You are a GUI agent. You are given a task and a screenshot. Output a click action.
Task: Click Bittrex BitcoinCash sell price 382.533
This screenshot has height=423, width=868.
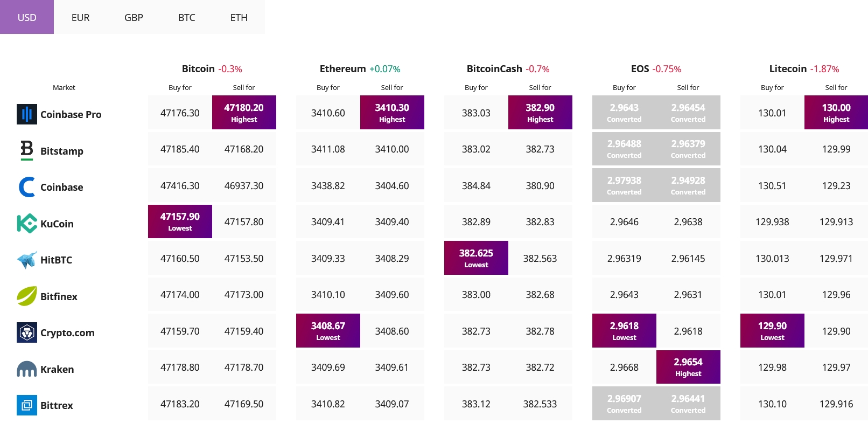pos(540,404)
